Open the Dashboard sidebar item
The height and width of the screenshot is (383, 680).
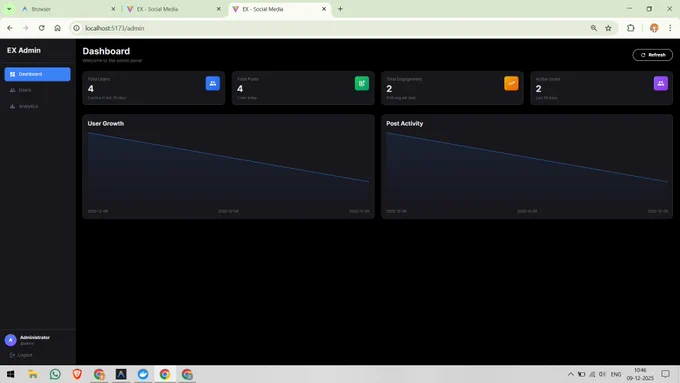tap(37, 74)
